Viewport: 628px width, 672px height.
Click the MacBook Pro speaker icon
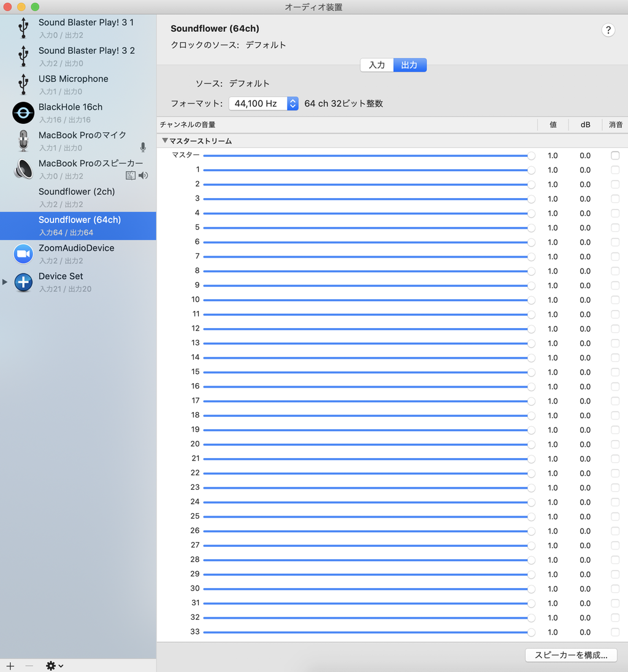point(23,169)
